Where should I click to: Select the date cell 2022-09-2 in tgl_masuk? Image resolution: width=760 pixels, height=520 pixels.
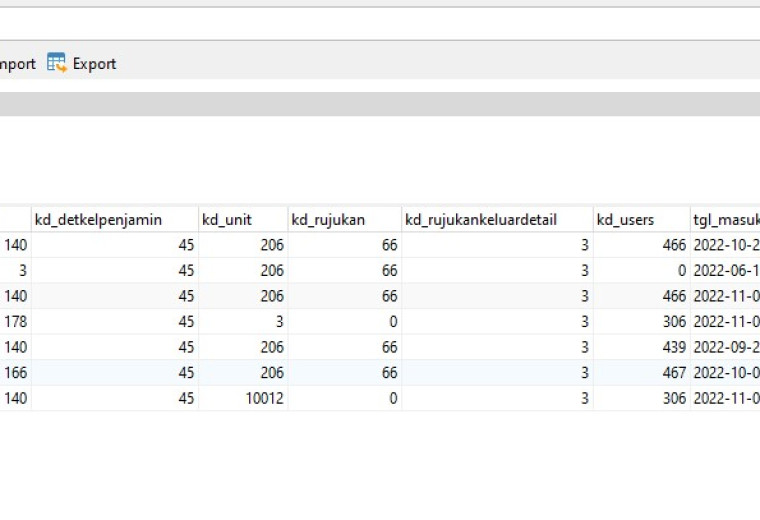click(725, 347)
